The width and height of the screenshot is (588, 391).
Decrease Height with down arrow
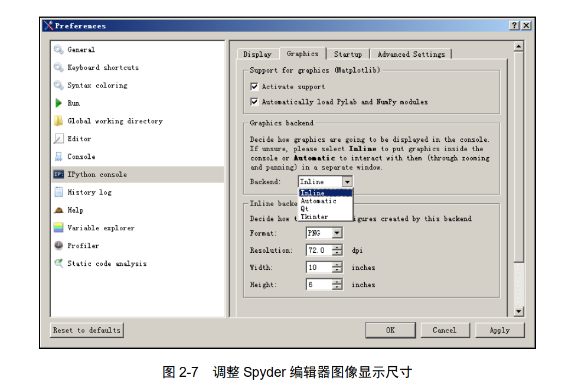point(337,288)
